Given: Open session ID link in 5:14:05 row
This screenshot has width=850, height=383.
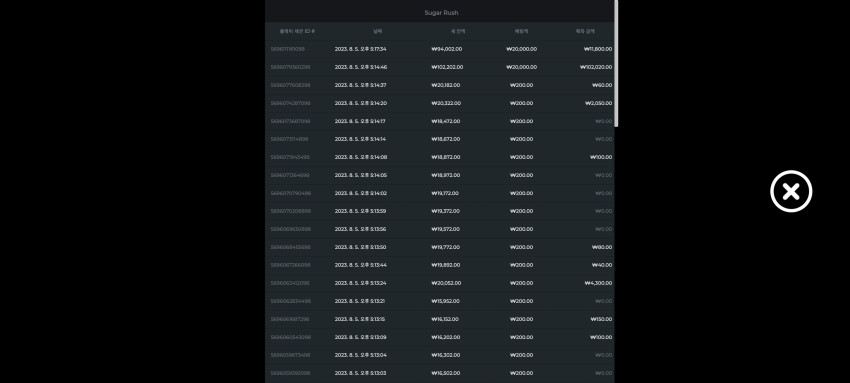Looking at the screenshot, I should [289, 175].
